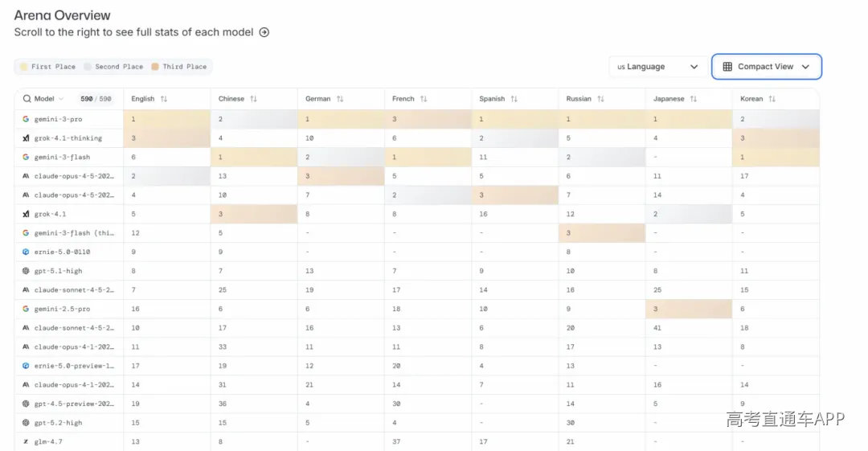The image size is (868, 451).
Task: Click the glm-4.7 model name
Action: point(50,441)
